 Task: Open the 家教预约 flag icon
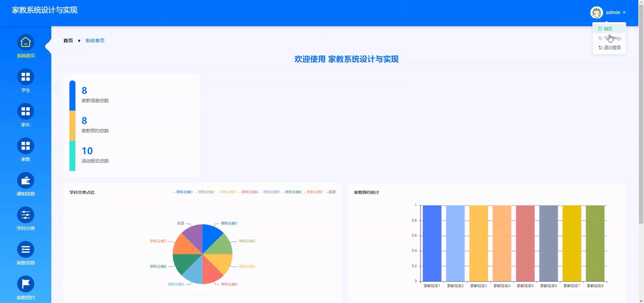click(26, 284)
